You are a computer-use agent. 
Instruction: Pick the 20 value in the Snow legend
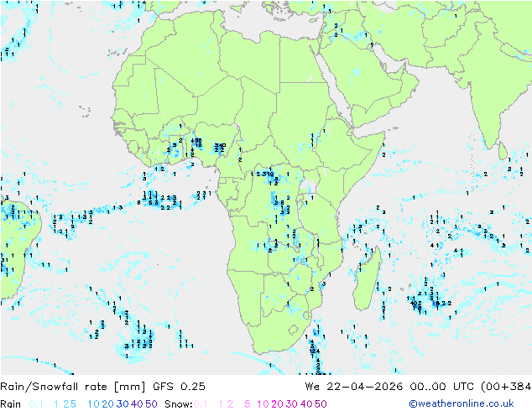coord(277,404)
